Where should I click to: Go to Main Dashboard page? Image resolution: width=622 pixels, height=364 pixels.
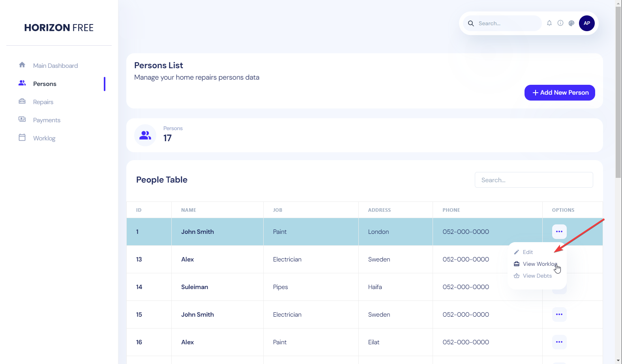coord(55,65)
